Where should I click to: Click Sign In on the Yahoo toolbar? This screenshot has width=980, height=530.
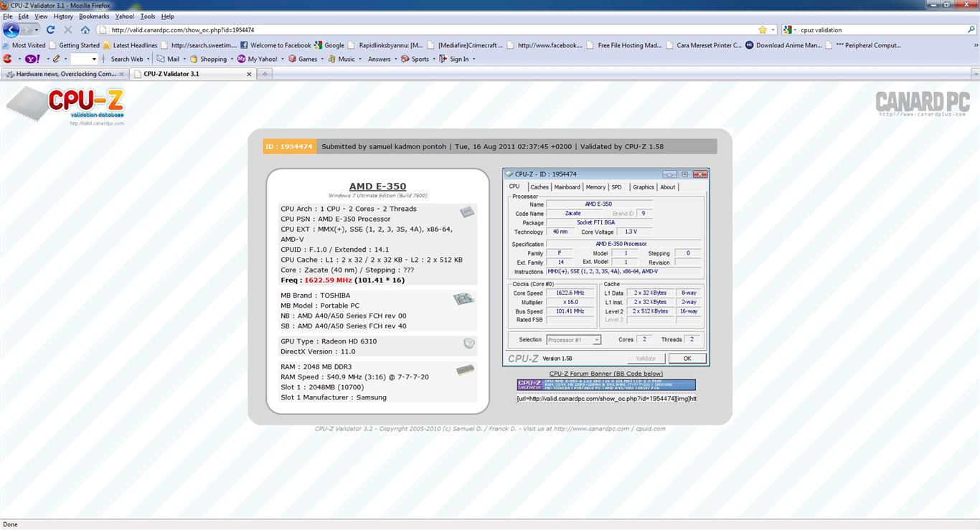(x=454, y=59)
